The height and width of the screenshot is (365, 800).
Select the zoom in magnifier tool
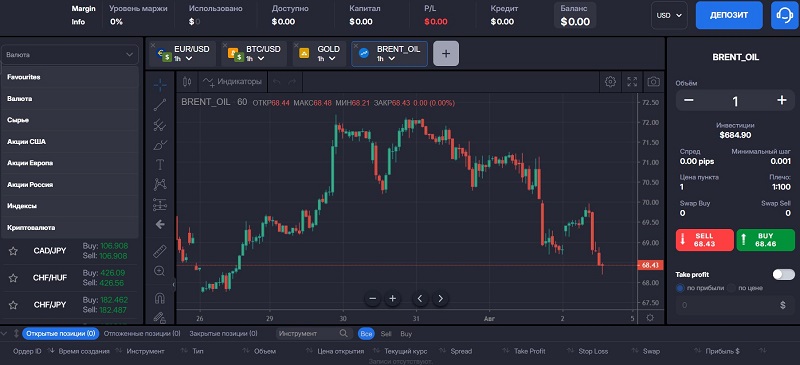pos(160,271)
